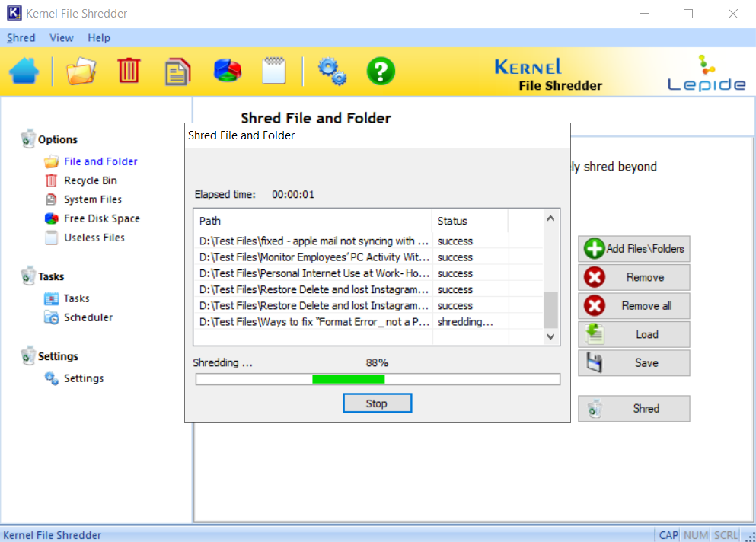Maximize the Kernel File Shredder window

(x=688, y=14)
